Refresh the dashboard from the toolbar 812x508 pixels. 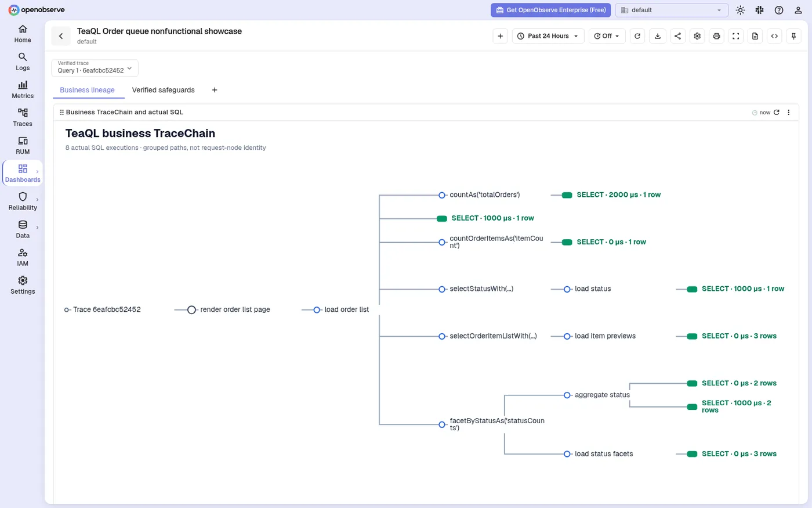coord(637,36)
